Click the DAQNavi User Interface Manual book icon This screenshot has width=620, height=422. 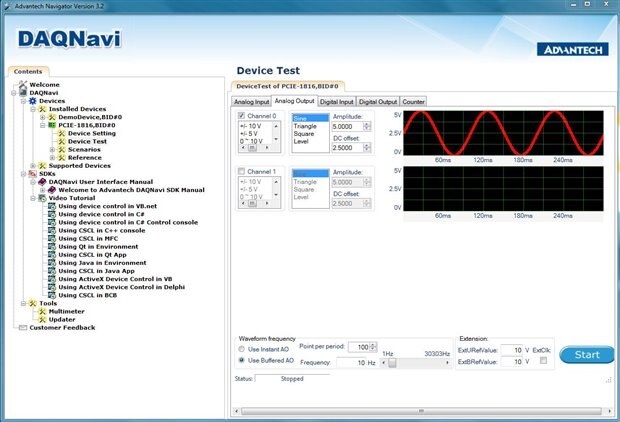(x=43, y=182)
